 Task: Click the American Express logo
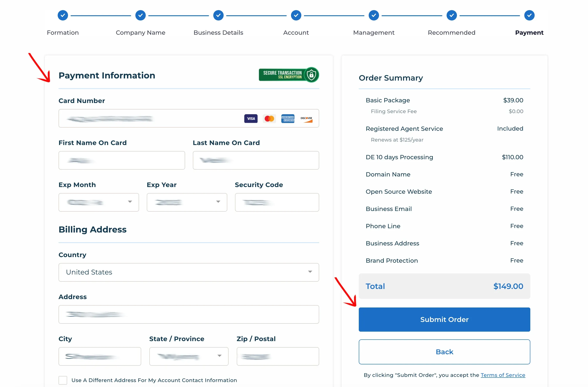point(288,119)
